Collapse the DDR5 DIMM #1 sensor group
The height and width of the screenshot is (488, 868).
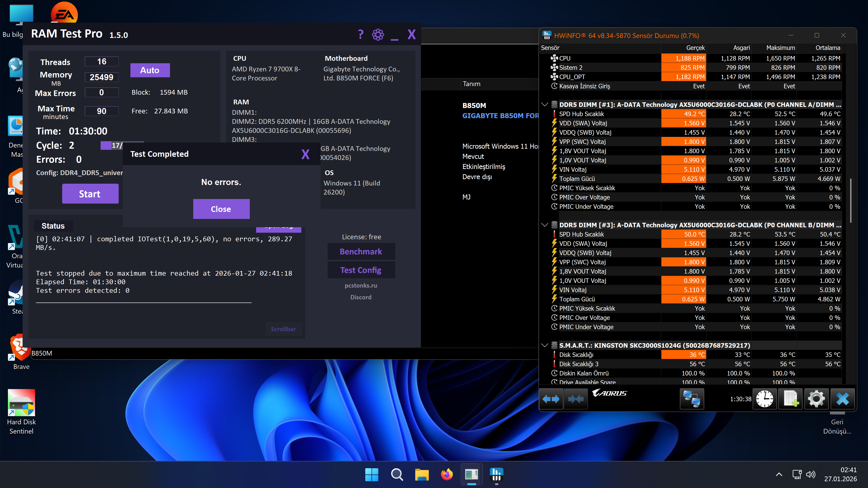pos(545,104)
